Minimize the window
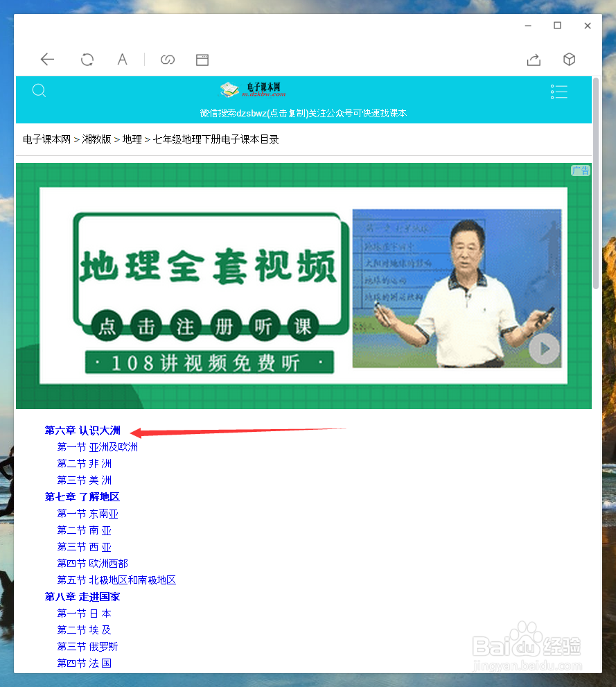 point(528,26)
